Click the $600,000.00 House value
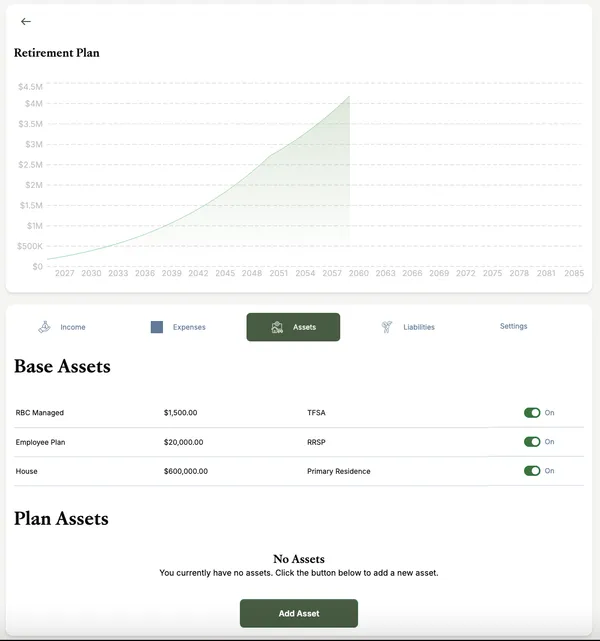600x641 pixels. pyautogui.click(x=186, y=471)
